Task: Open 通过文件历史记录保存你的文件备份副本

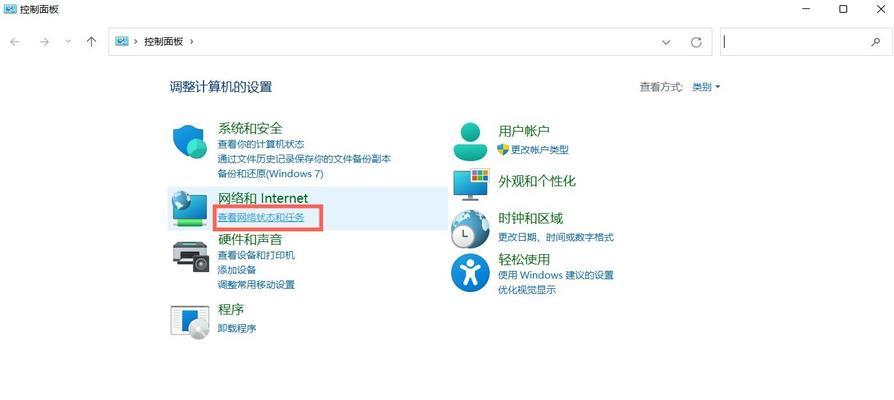Action: coord(304,158)
